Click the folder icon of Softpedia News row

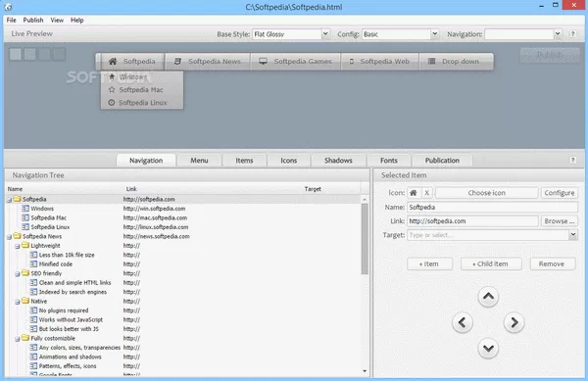pyautogui.click(x=17, y=236)
